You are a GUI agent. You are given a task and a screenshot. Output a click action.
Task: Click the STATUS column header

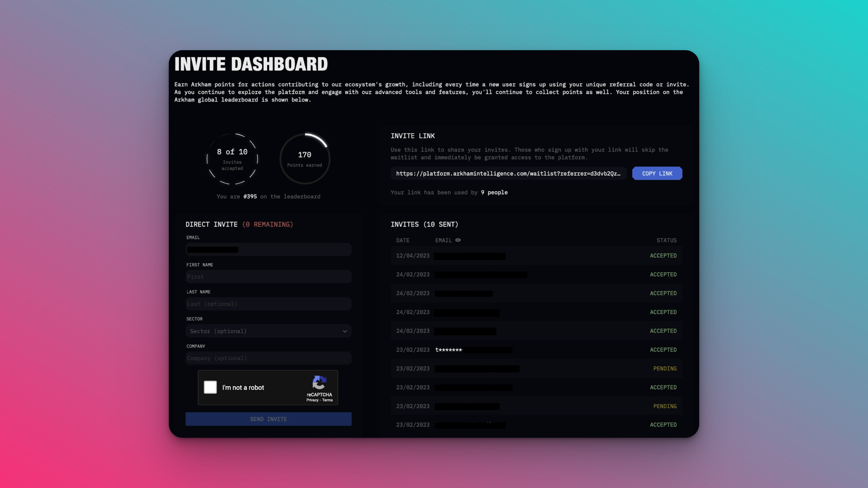point(667,240)
